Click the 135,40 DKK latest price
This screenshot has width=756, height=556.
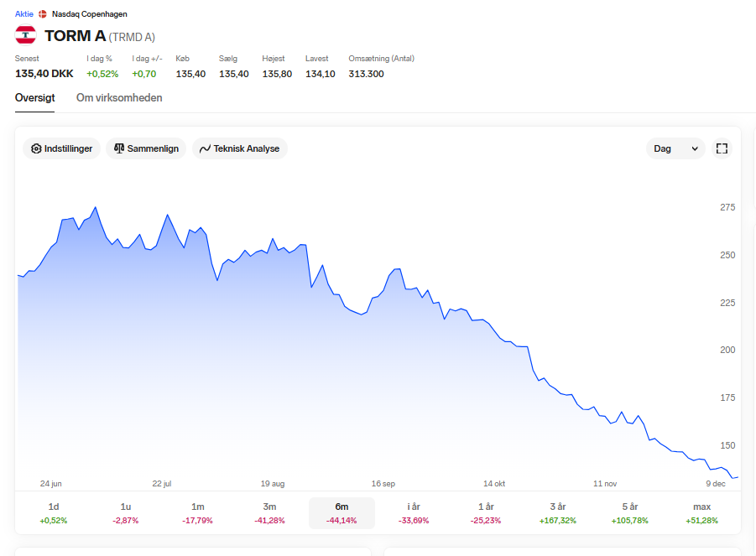point(44,74)
